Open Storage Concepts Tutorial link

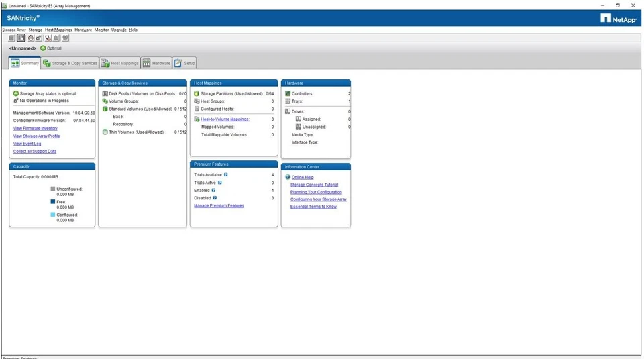pos(314,185)
